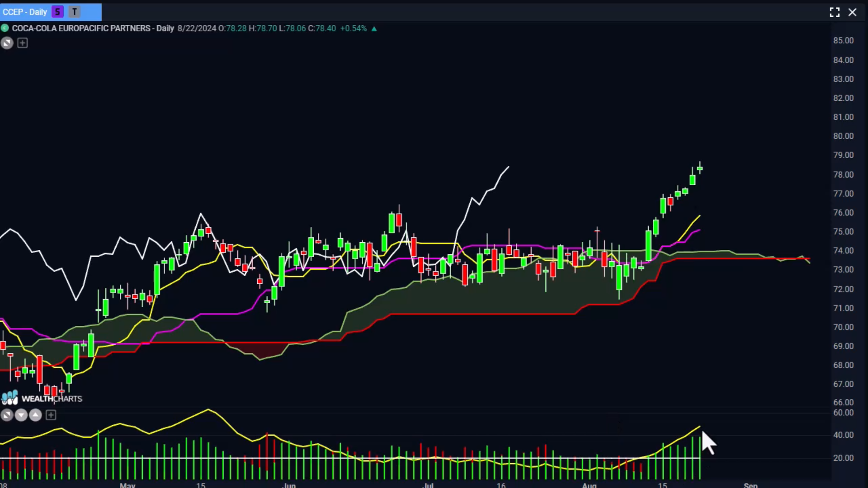Select the CCEP - Daily chart tab
Image resolution: width=868 pixels, height=488 pixels.
coord(51,12)
